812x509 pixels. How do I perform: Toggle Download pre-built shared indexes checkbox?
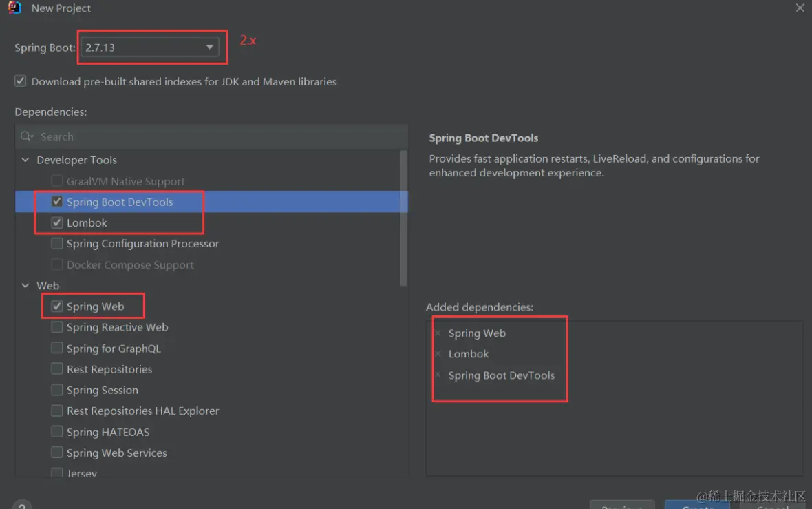(21, 81)
